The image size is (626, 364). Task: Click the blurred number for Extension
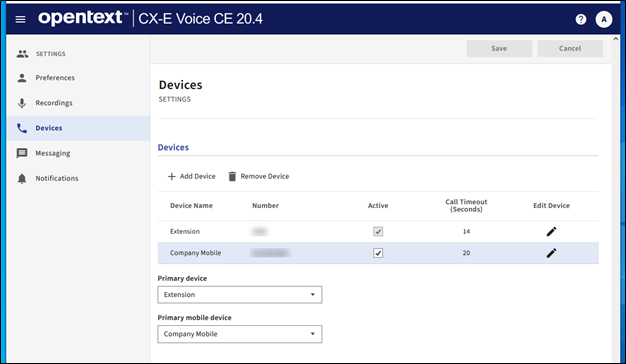[259, 231]
